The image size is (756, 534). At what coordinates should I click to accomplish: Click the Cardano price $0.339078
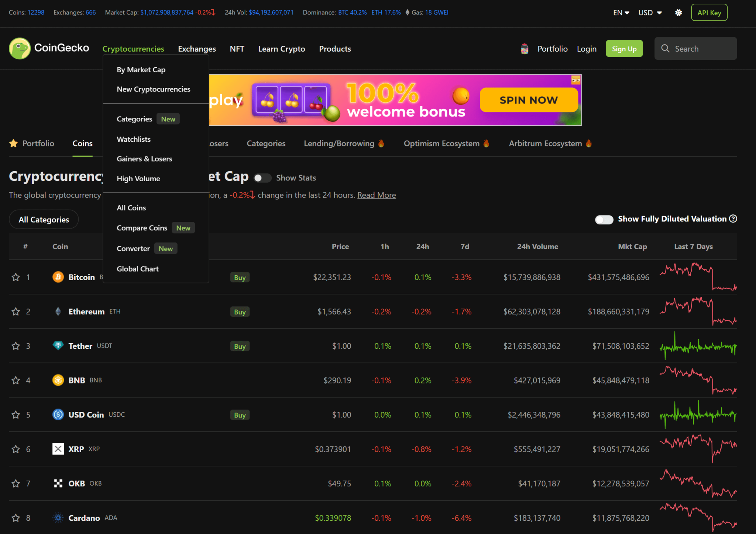(x=333, y=518)
